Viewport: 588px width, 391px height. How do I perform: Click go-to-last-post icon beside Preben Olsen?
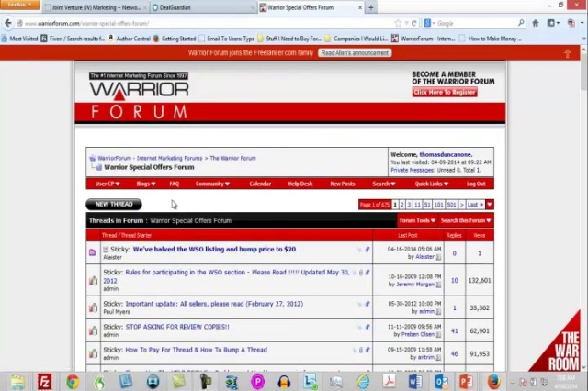click(x=438, y=335)
